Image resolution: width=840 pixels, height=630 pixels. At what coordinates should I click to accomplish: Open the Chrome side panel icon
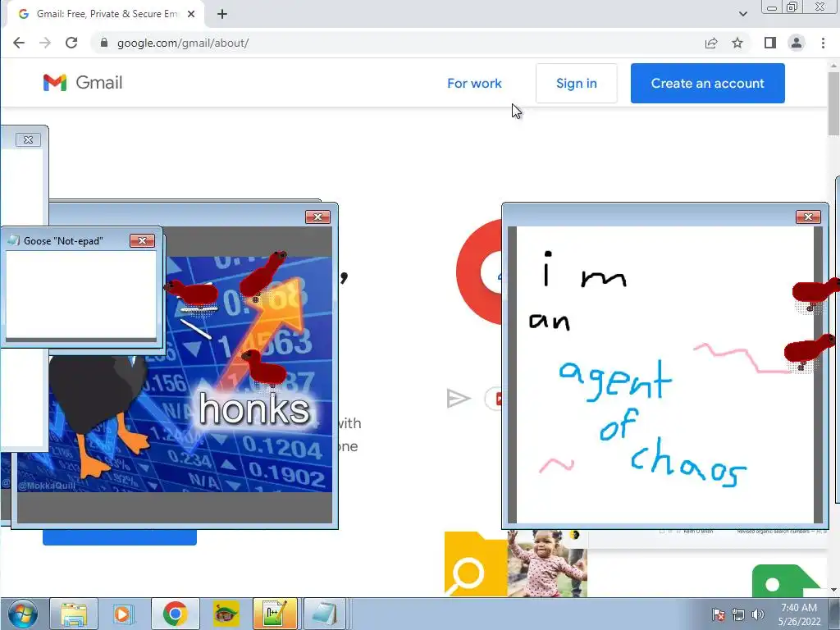[x=769, y=43]
